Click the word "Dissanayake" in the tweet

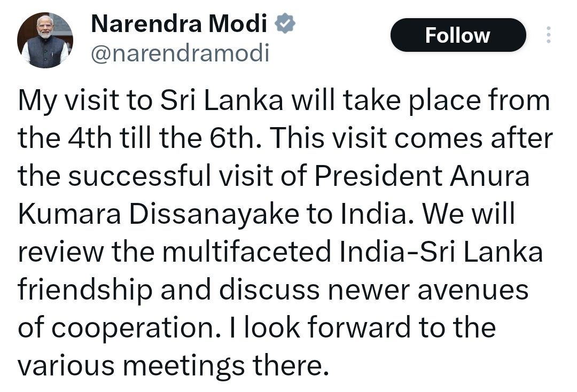(214, 214)
